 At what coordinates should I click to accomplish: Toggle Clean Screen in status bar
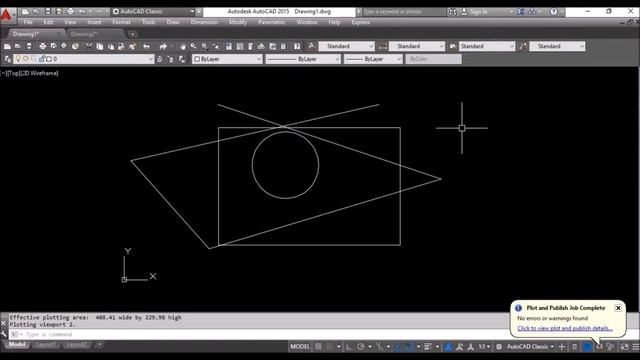point(624,347)
